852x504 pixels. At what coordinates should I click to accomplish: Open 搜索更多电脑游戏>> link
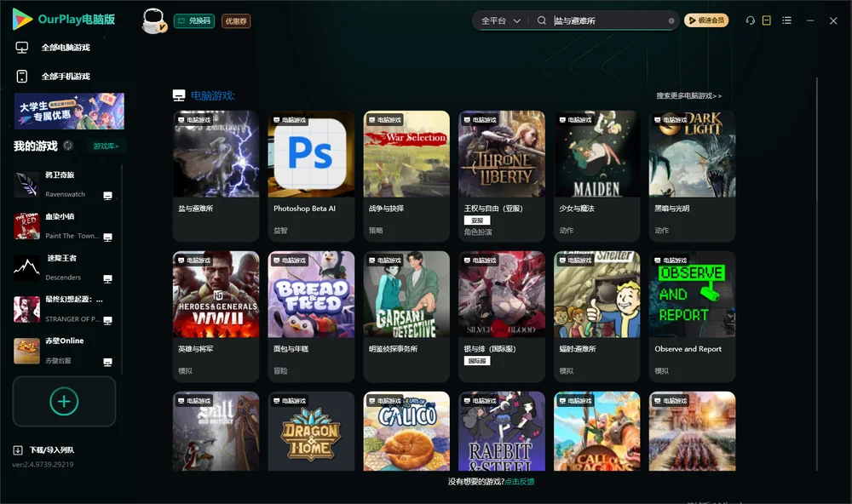coord(688,95)
